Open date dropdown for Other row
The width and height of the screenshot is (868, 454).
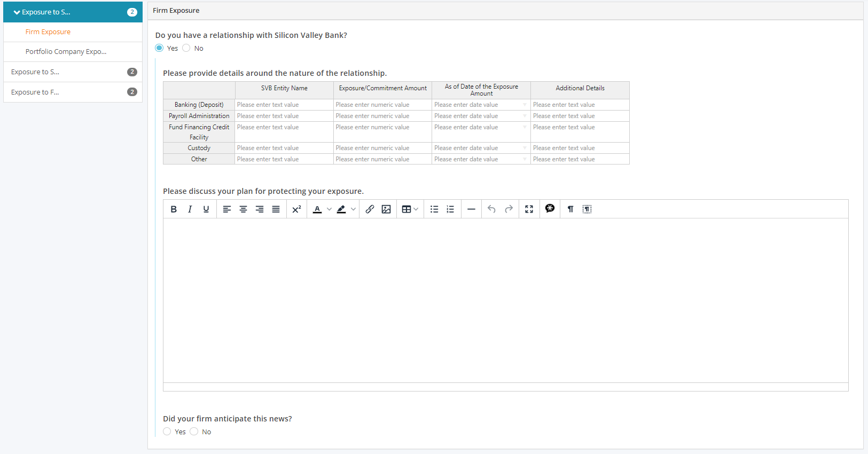click(x=525, y=159)
